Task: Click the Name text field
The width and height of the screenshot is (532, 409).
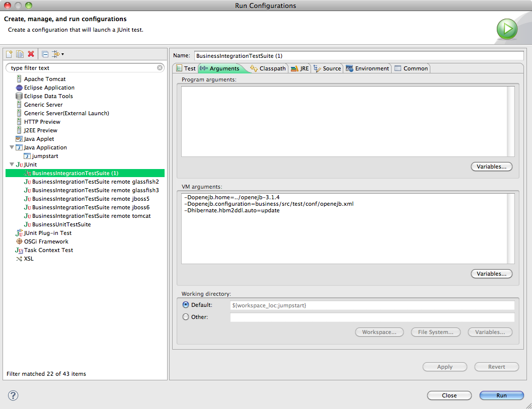Action: [359, 56]
